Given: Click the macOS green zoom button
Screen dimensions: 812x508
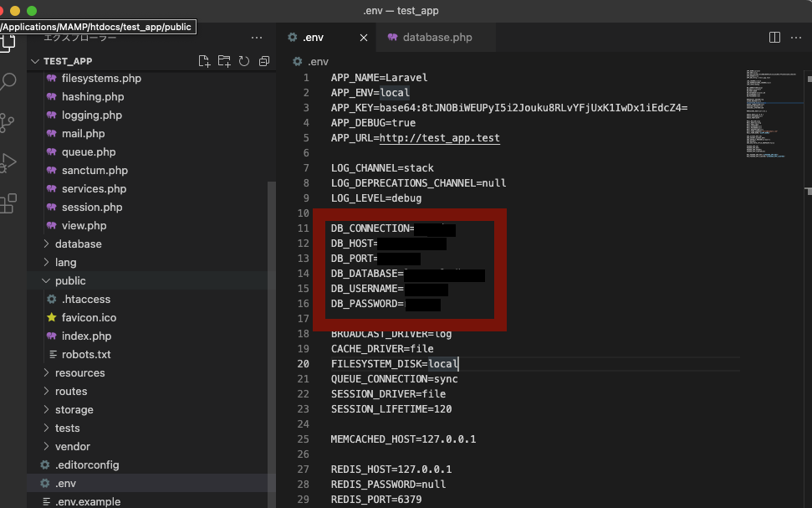Looking at the screenshot, I should [32, 10].
